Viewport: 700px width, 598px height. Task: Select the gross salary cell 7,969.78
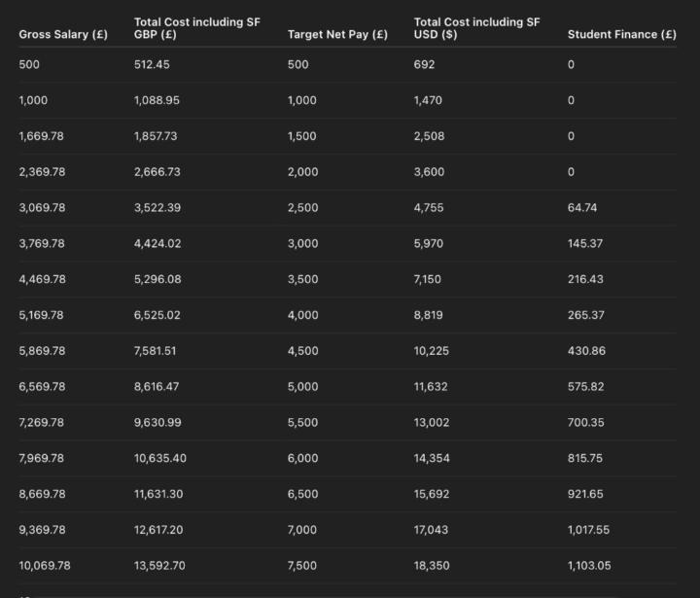click(x=42, y=458)
